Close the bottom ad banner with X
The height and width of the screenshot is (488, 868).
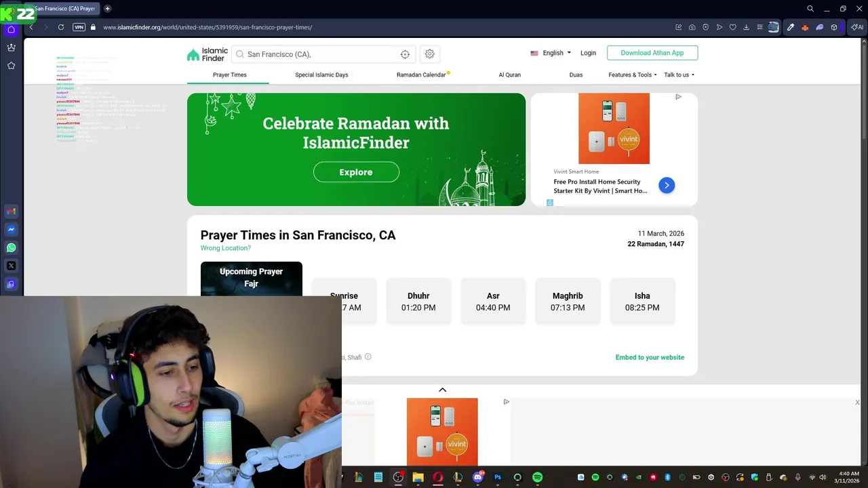click(x=857, y=403)
